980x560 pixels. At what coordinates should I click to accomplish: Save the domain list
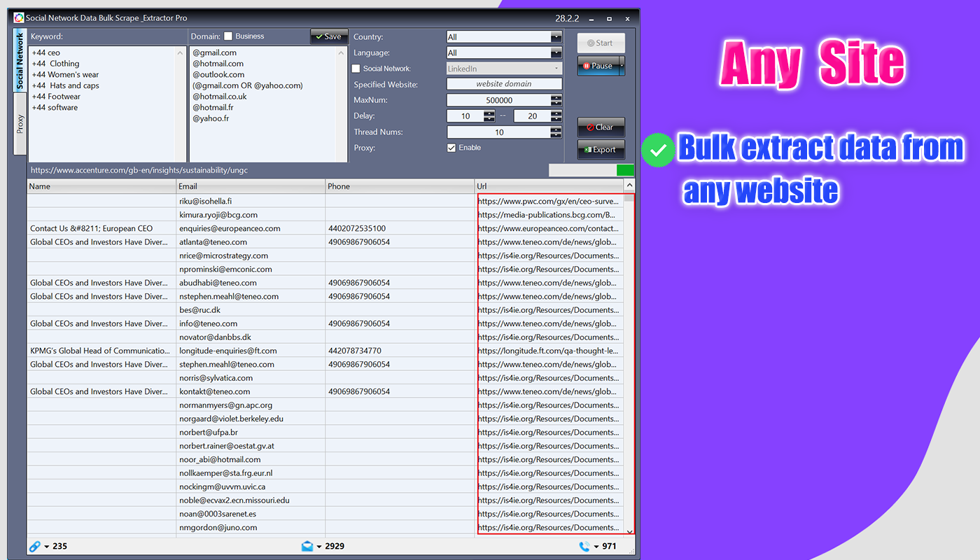[328, 36]
